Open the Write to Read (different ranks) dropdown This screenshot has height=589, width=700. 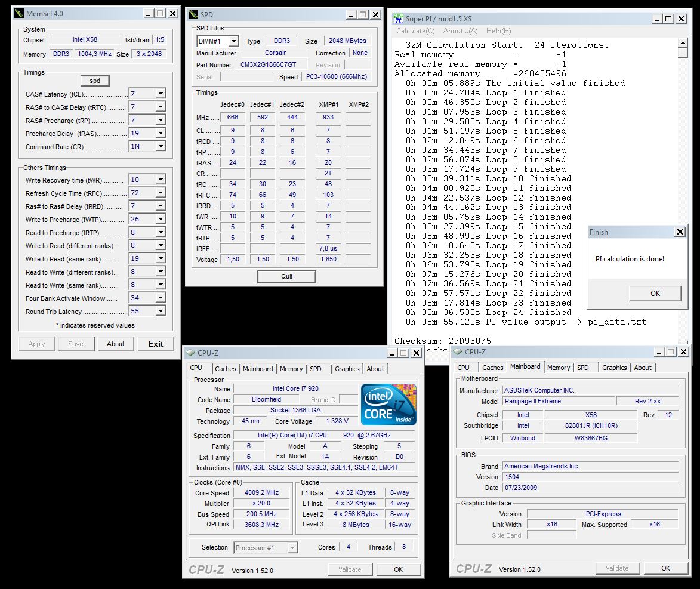pos(161,245)
